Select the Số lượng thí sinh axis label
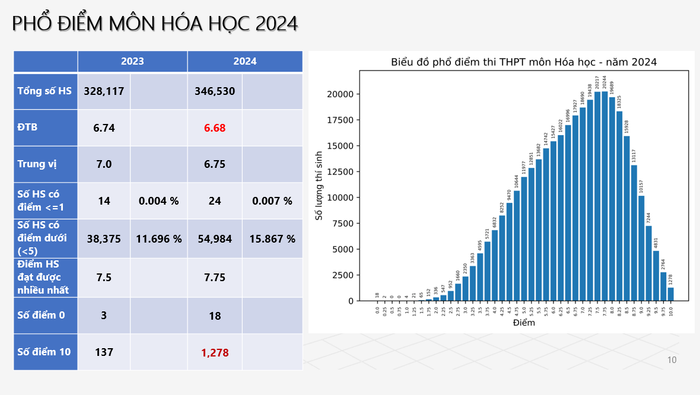This screenshot has height=395, width=700. 319,185
